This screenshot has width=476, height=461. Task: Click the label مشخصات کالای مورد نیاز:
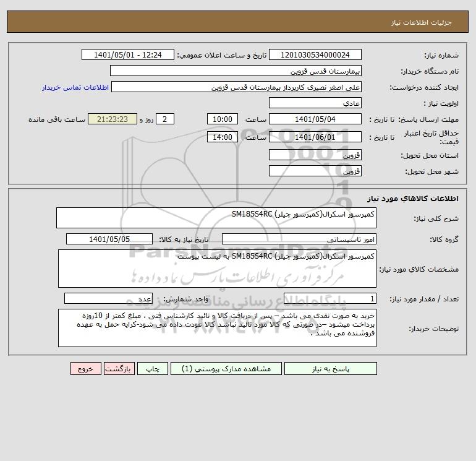[x=419, y=269]
